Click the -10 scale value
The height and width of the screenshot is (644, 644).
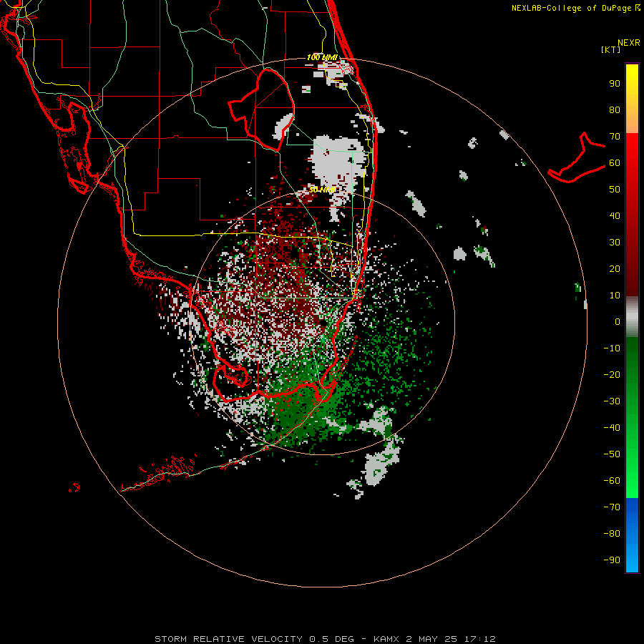coord(612,348)
